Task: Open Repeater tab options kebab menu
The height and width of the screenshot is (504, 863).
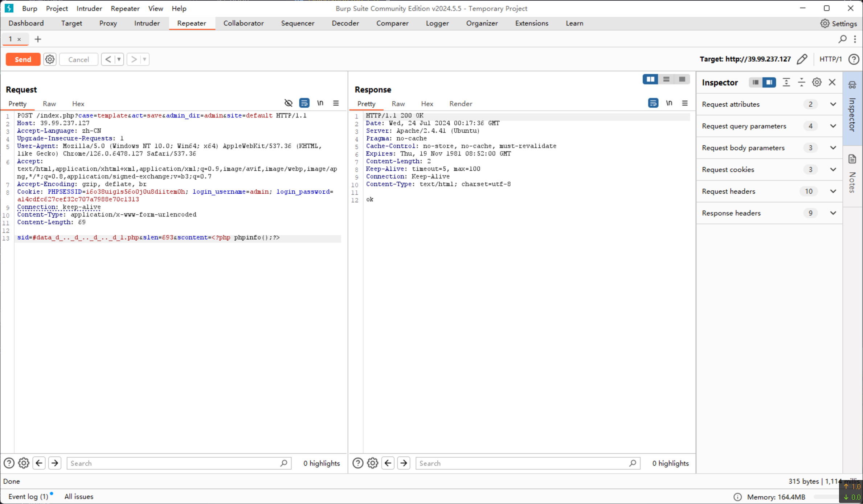Action: [855, 39]
